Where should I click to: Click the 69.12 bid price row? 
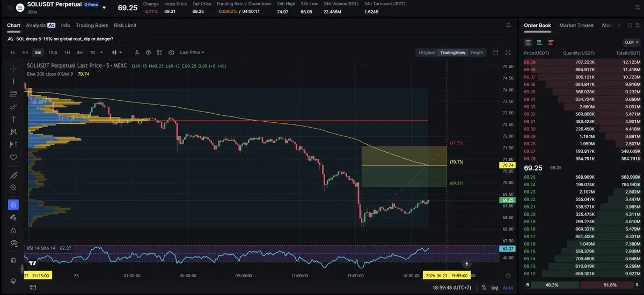[582, 272]
